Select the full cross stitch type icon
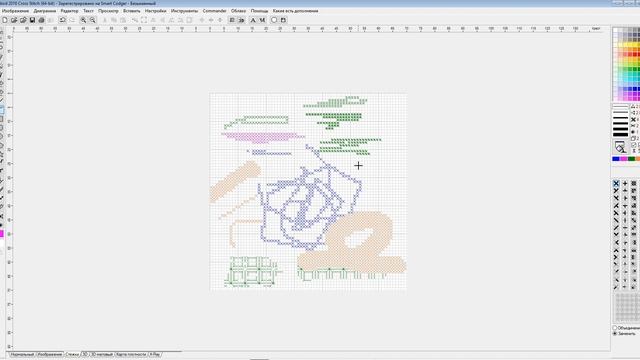640x360 pixels. click(x=616, y=184)
